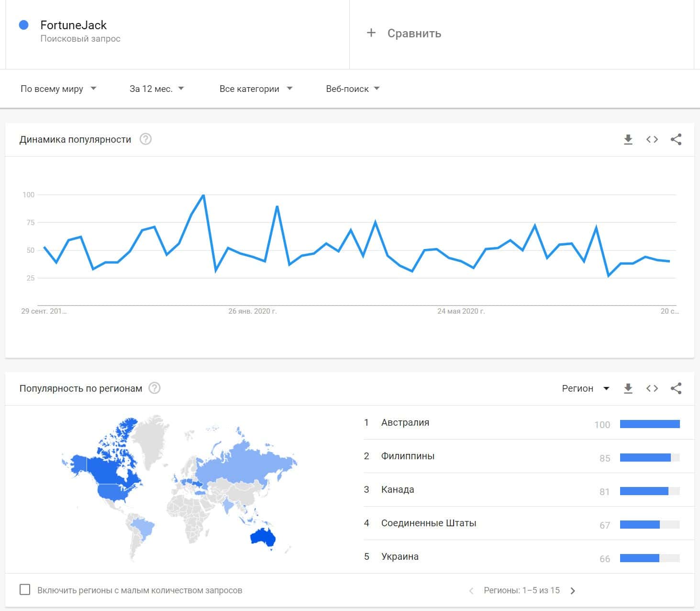Image resolution: width=700 pixels, height=611 pixels.
Task: Open help for Динамика популярности
Action: click(x=145, y=139)
